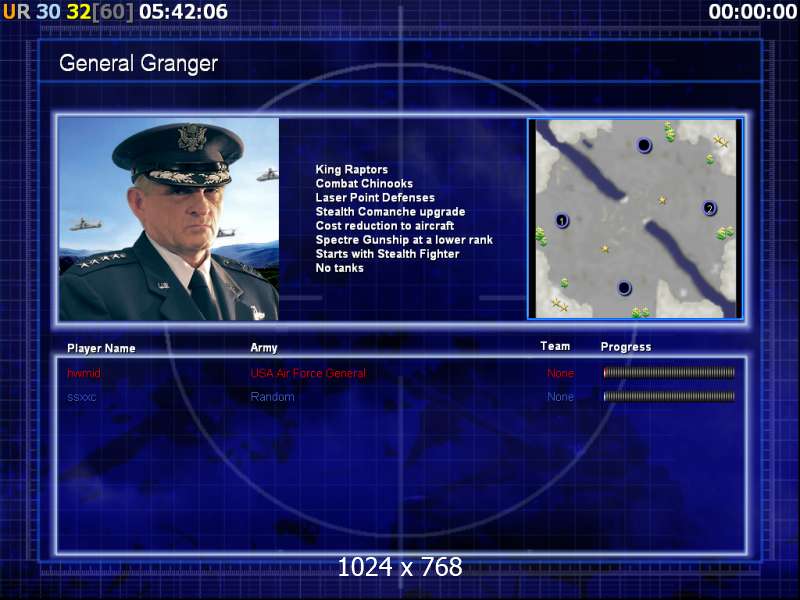
Task: Click "Spectre Gunship at a lower rank"
Action: tap(404, 240)
